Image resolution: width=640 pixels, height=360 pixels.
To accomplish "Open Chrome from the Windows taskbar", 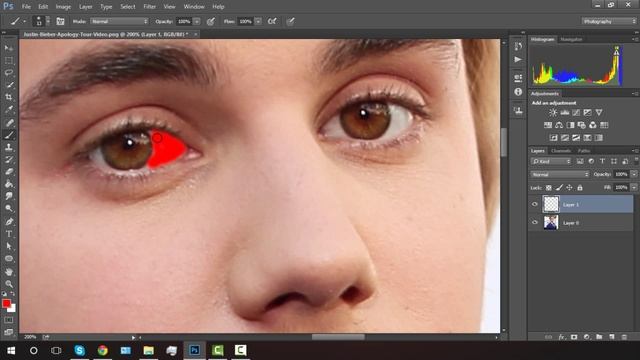I will point(102,350).
